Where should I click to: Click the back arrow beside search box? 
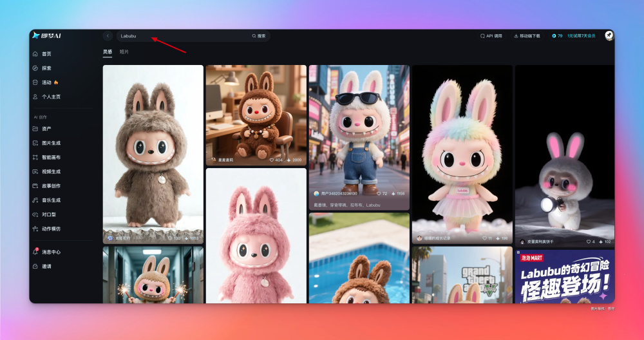coord(108,35)
